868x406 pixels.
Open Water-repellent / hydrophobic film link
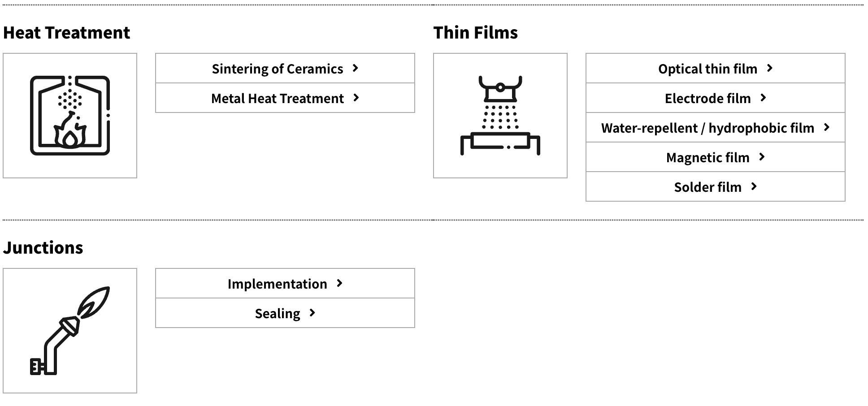(707, 128)
